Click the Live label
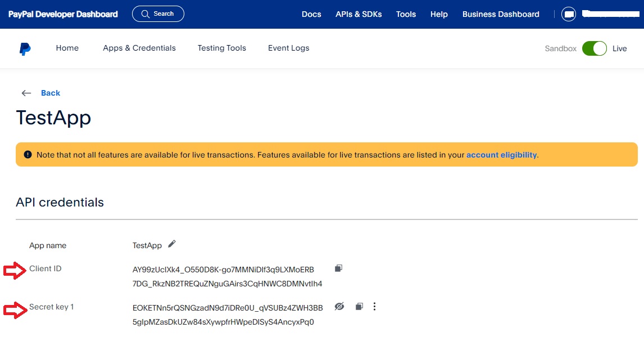 coord(619,48)
